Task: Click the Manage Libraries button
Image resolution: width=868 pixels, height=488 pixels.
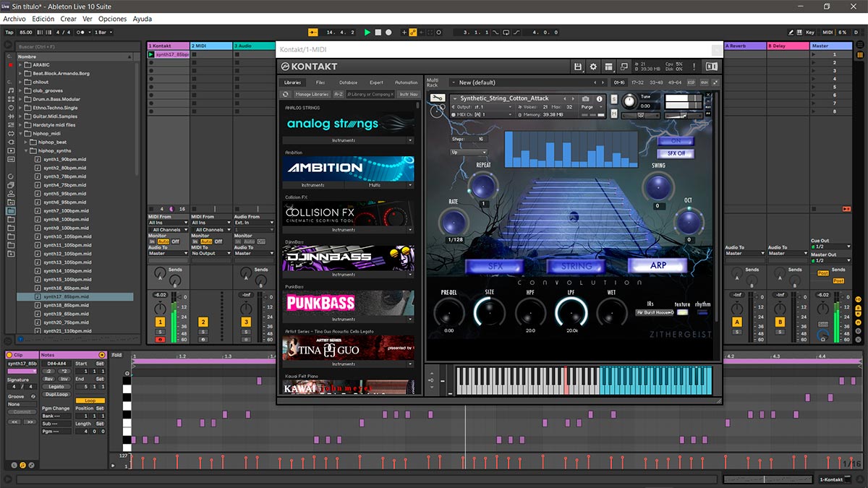Action: pos(312,94)
